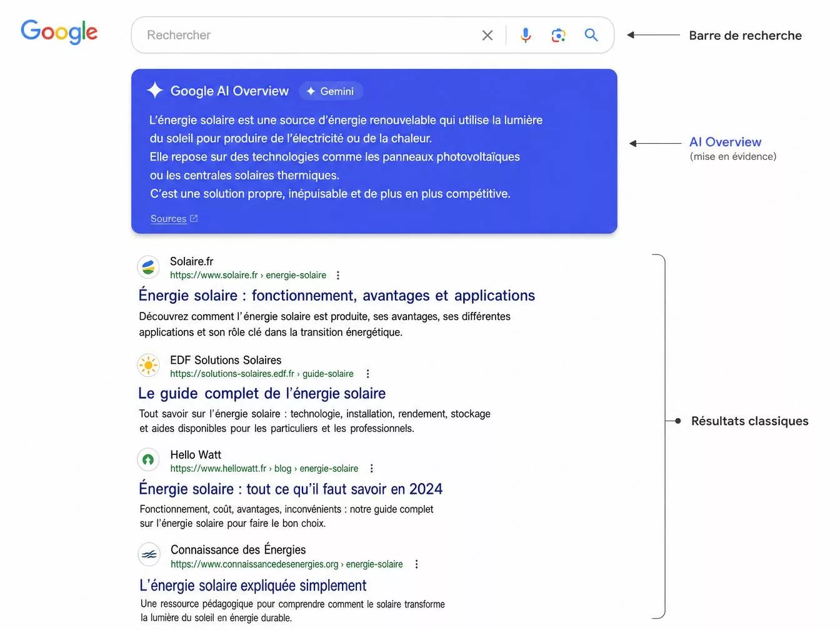Click the solutions-solaires.edf.fr URL
The width and height of the screenshot is (840, 630).
pyautogui.click(x=261, y=374)
